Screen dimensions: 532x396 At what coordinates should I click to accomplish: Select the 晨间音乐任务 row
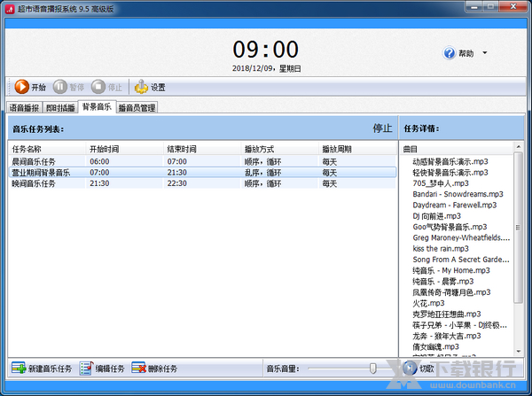coord(202,161)
